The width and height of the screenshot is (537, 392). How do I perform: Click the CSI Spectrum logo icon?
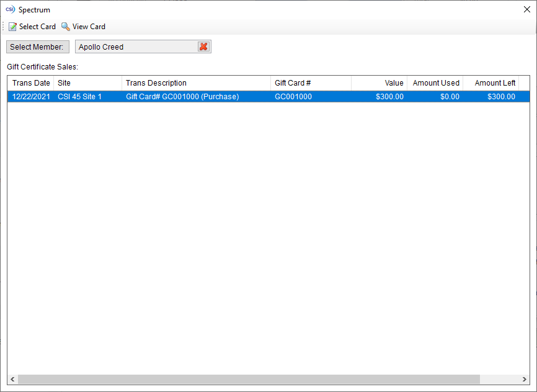tap(11, 9)
